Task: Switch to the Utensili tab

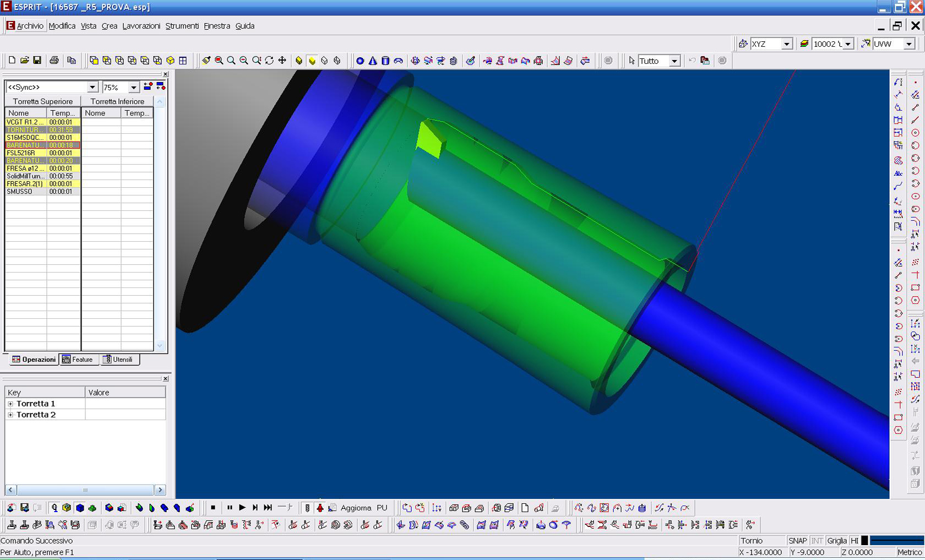Action: (x=118, y=360)
